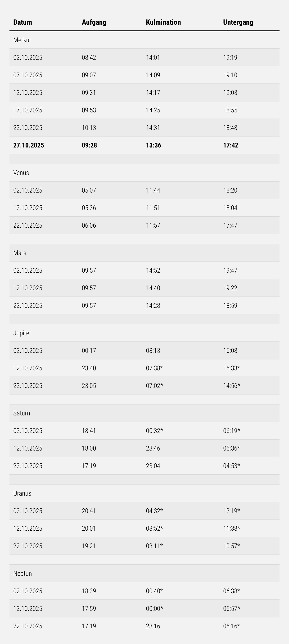
Task: Select the Uranus section heading
Action: click(22, 493)
